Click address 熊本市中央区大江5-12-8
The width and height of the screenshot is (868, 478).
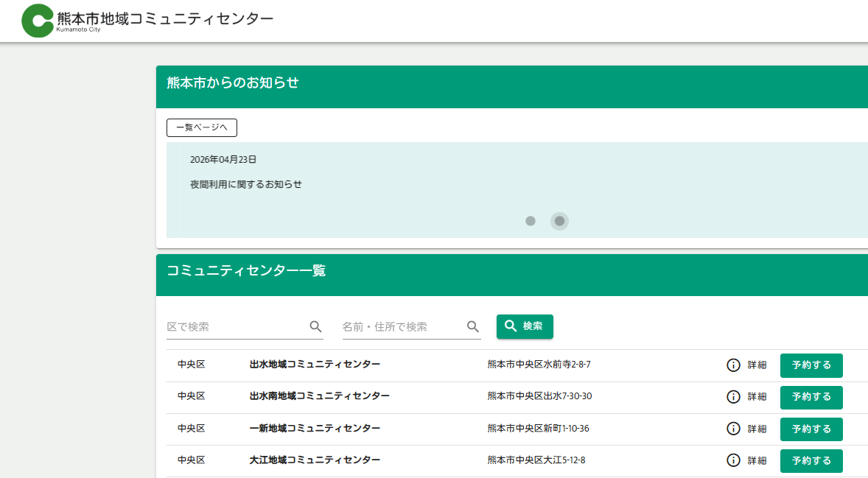click(x=536, y=460)
